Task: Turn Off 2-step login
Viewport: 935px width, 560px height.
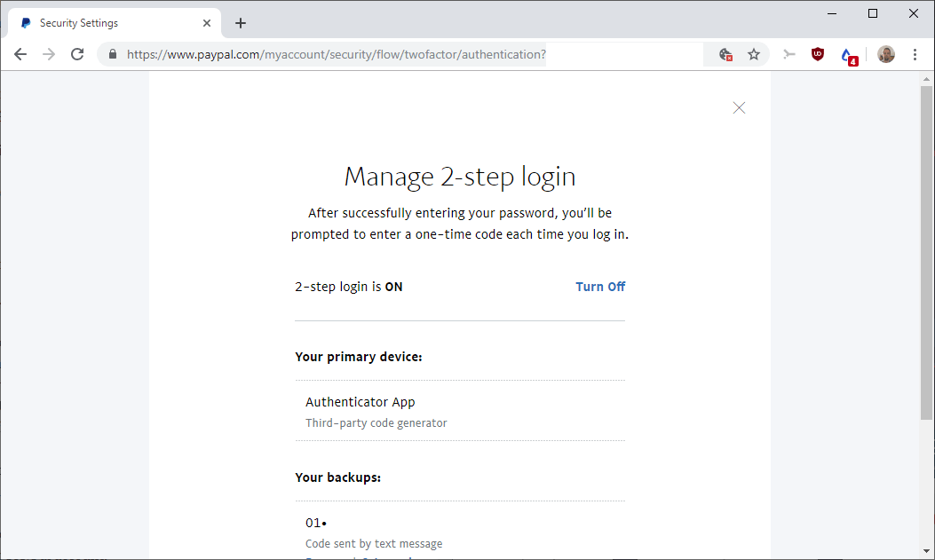Action: (600, 287)
